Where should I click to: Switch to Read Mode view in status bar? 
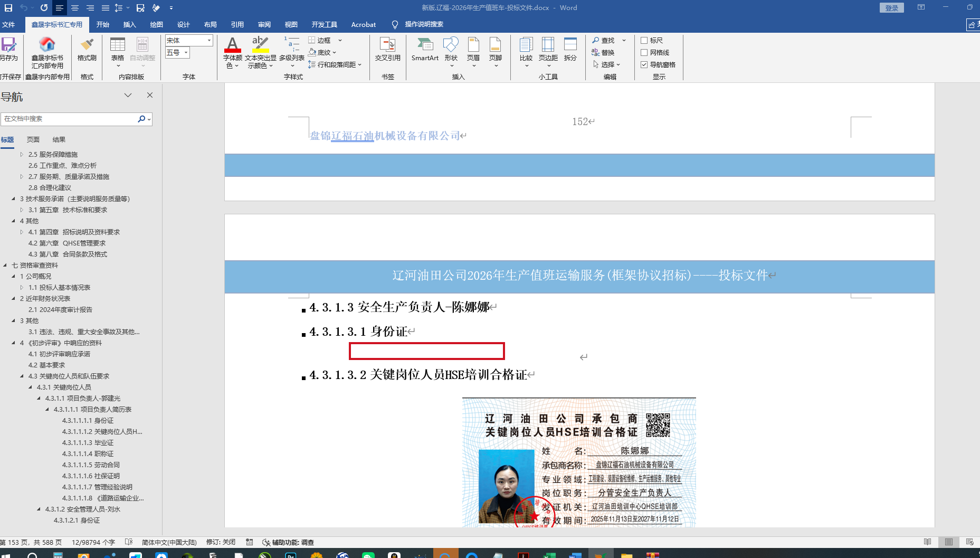928,542
